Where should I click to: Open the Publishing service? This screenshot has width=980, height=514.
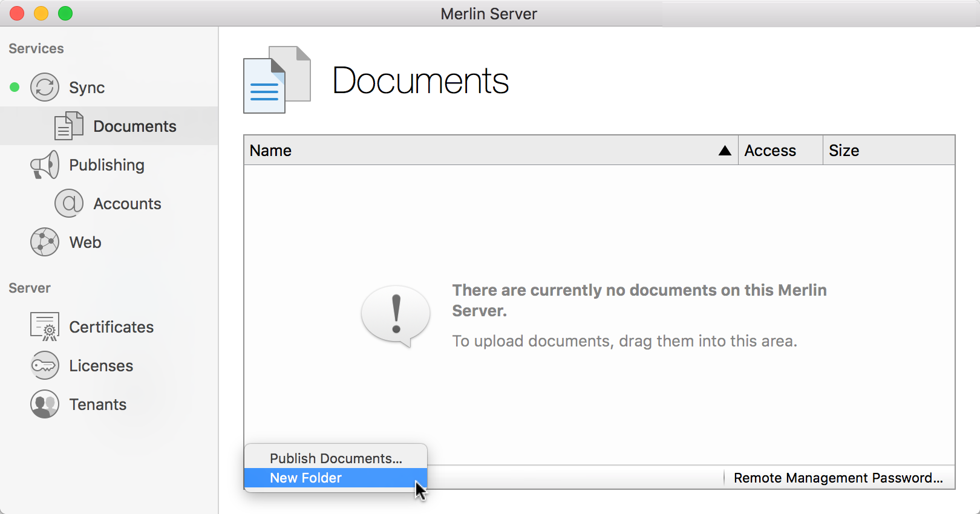109,164
